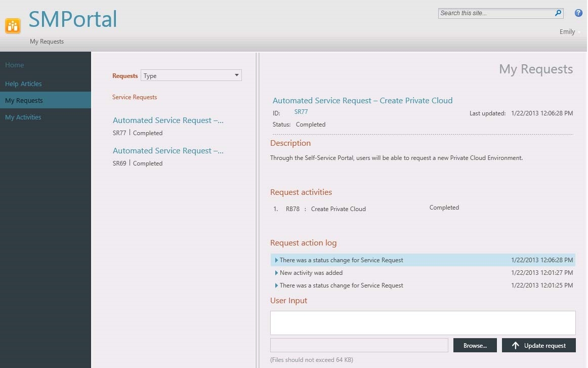Click the Update request button
Viewport: 588px width, 368px height.
point(538,346)
